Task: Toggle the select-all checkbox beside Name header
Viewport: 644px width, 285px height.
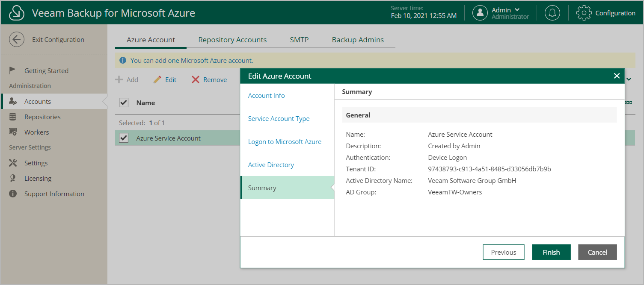Action: [124, 103]
